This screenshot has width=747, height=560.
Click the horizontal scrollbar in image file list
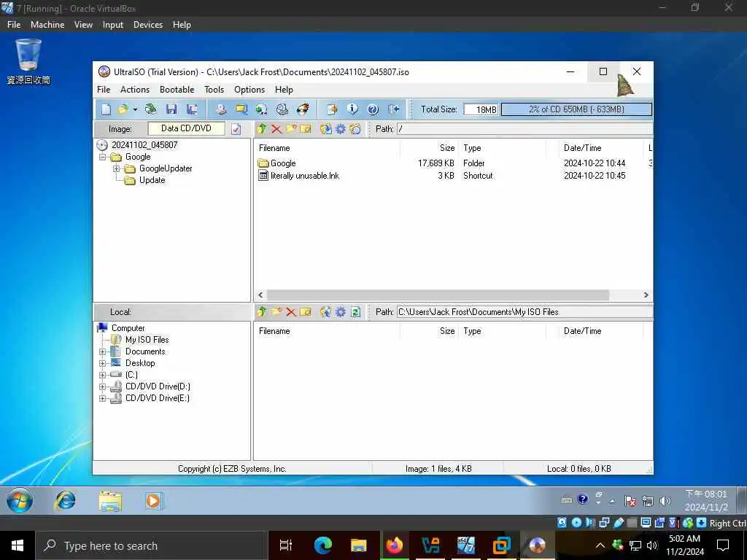pyautogui.click(x=438, y=295)
